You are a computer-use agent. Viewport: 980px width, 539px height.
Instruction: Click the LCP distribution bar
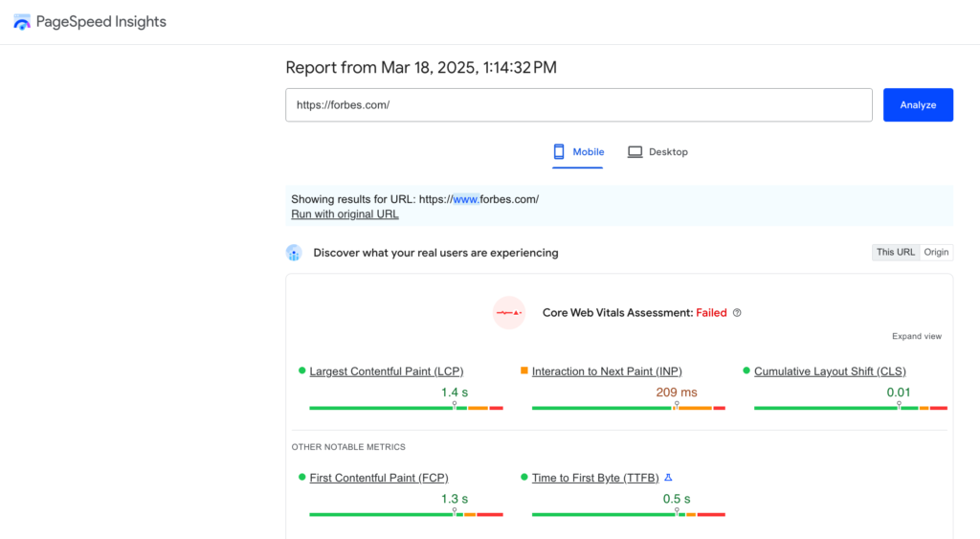(406, 408)
